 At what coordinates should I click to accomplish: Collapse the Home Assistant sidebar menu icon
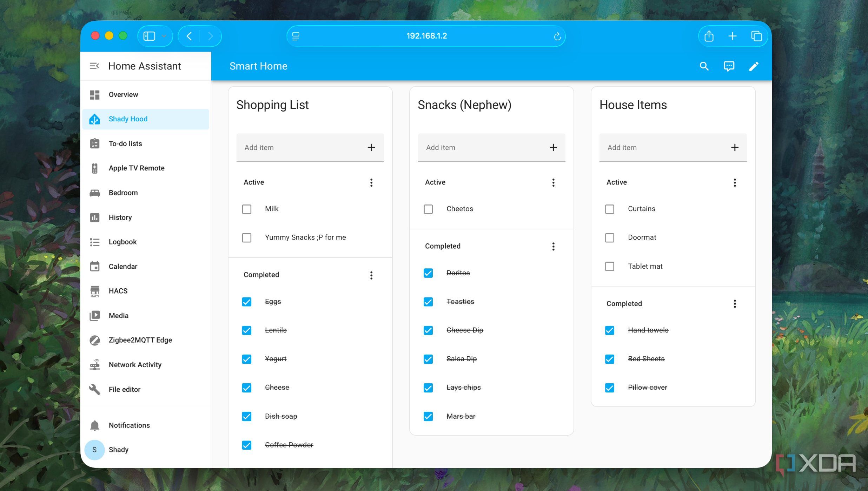point(94,66)
